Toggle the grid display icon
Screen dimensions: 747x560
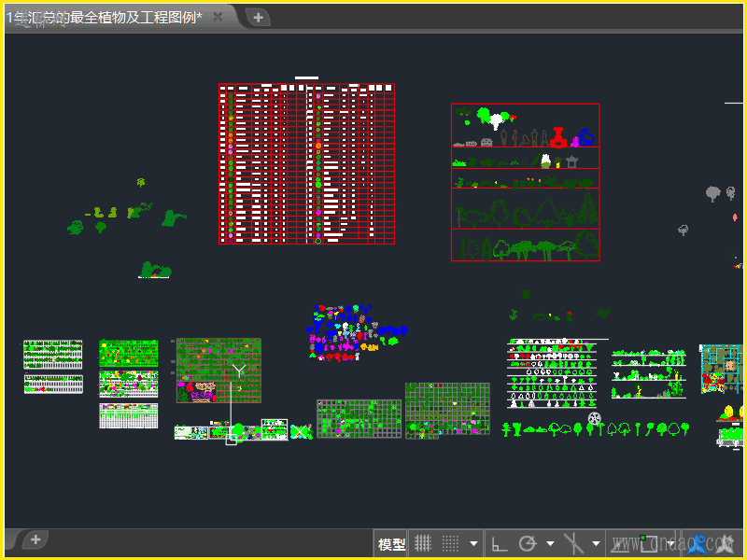click(x=423, y=543)
